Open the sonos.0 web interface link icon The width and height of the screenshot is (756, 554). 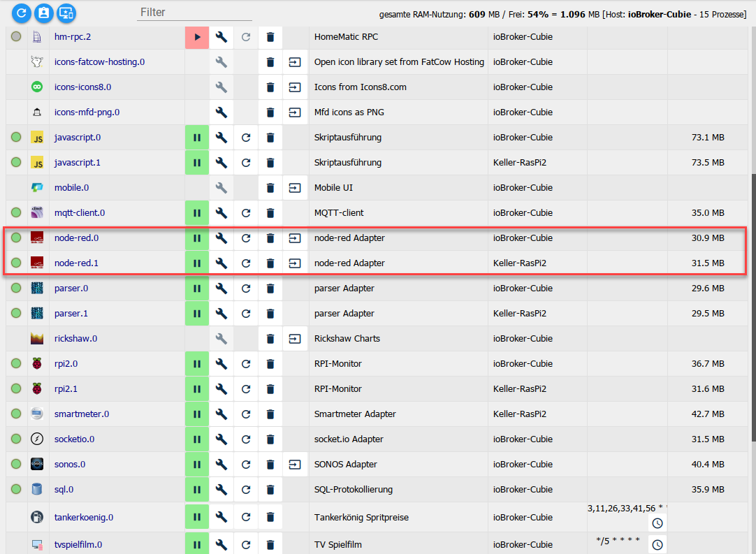(295, 465)
